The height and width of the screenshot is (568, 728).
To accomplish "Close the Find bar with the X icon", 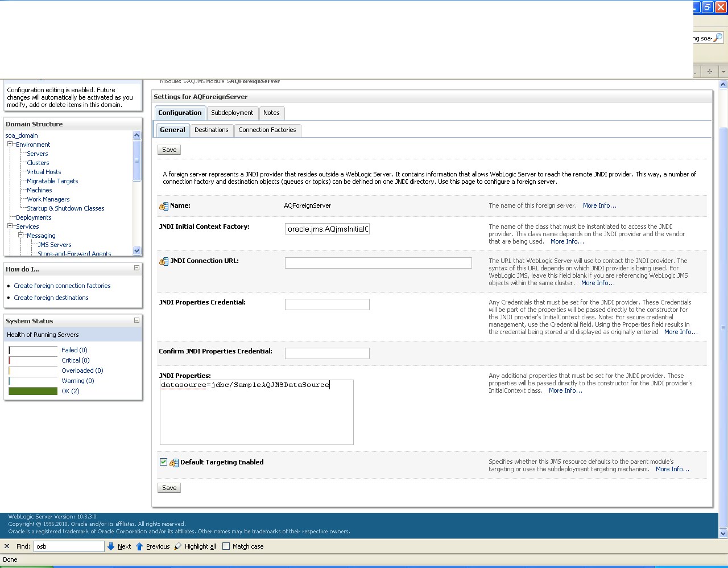I will tap(7, 546).
